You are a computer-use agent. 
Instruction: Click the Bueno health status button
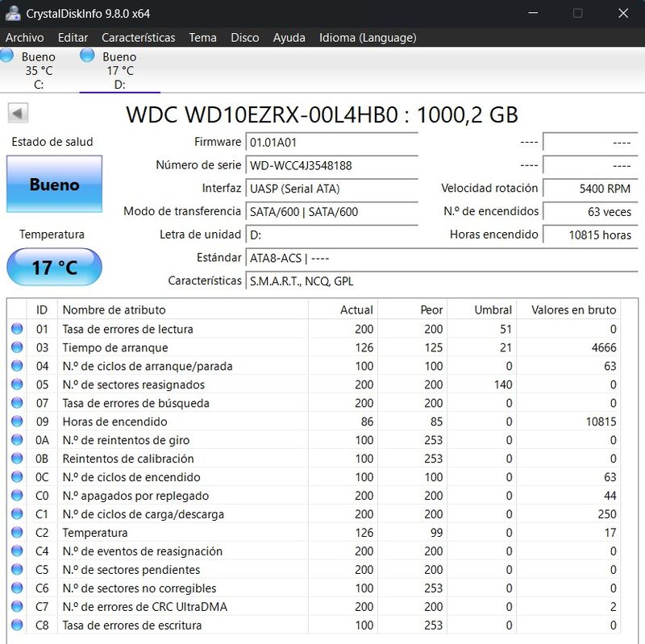coord(54,185)
